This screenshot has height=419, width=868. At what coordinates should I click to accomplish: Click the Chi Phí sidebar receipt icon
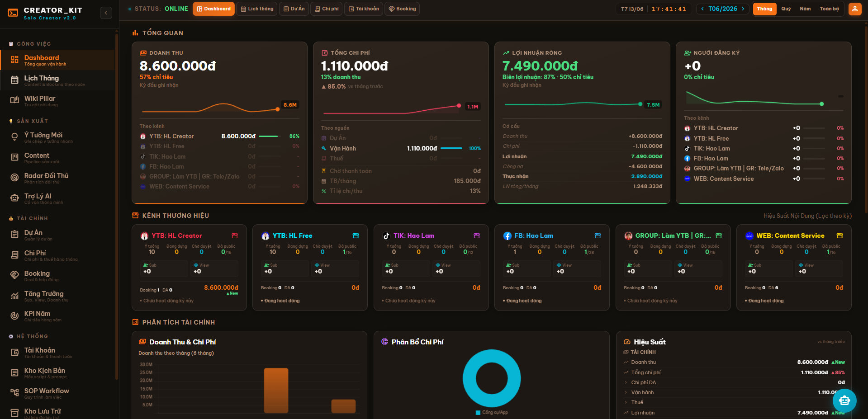pyautogui.click(x=14, y=255)
